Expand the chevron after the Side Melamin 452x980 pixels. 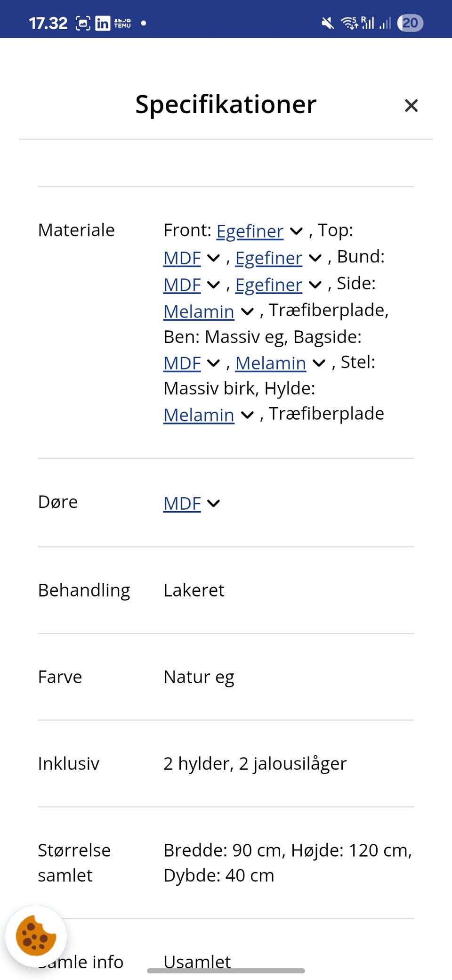(x=247, y=311)
